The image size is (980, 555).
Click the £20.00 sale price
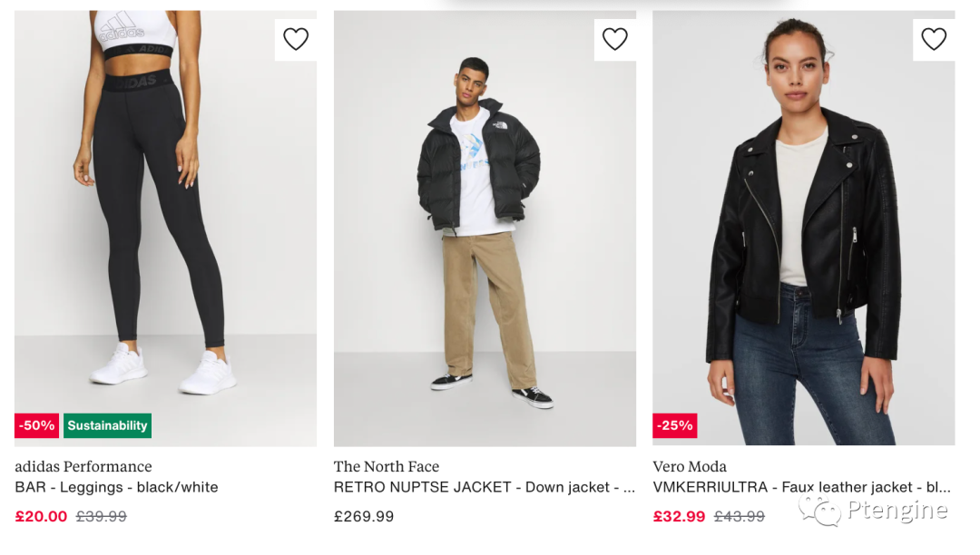(41, 516)
